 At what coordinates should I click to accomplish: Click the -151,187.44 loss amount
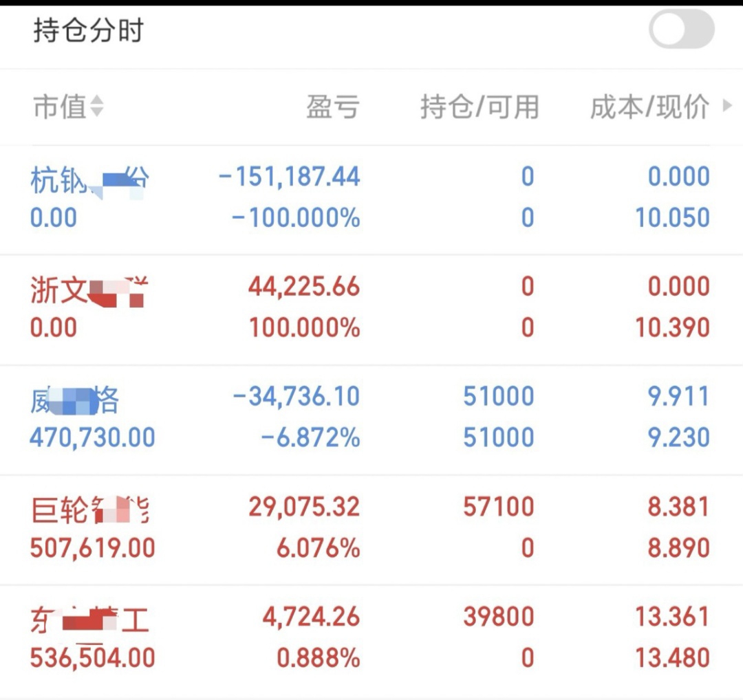point(289,177)
